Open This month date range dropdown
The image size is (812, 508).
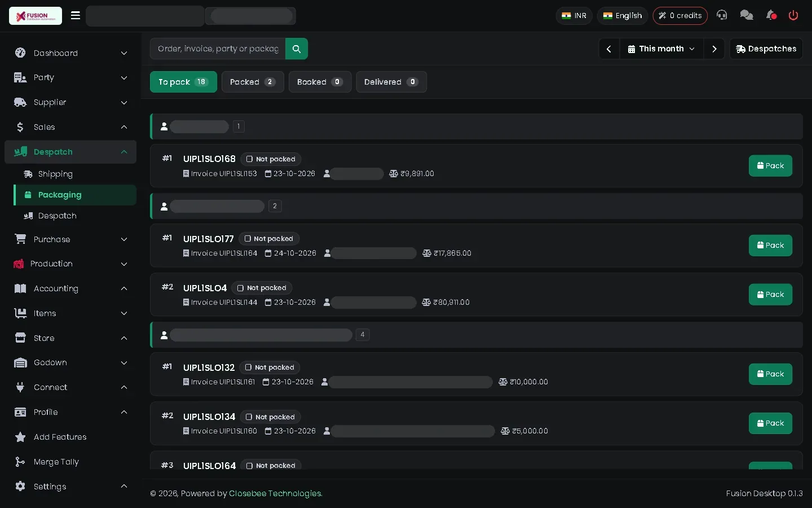click(x=661, y=49)
